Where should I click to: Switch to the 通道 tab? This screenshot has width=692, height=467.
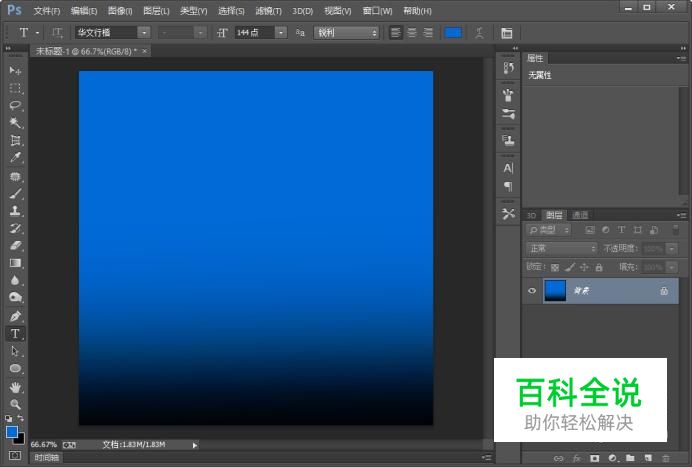click(x=580, y=215)
